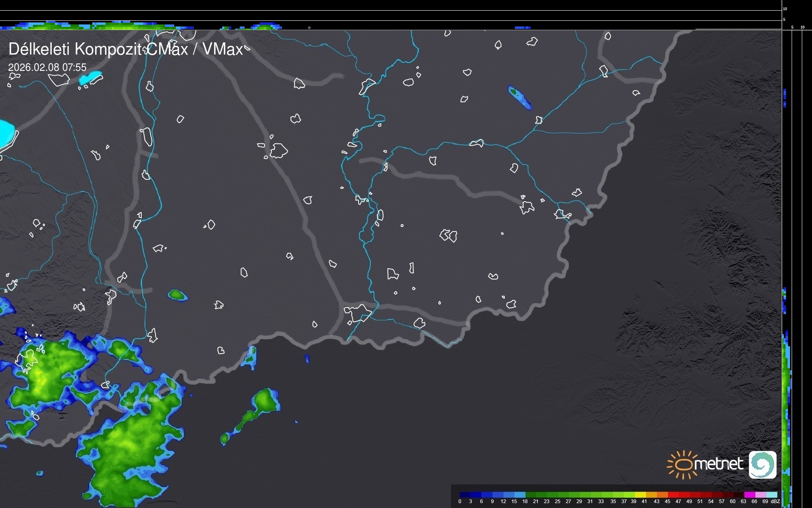Click the elongated blue echo in the northeast

520,97
